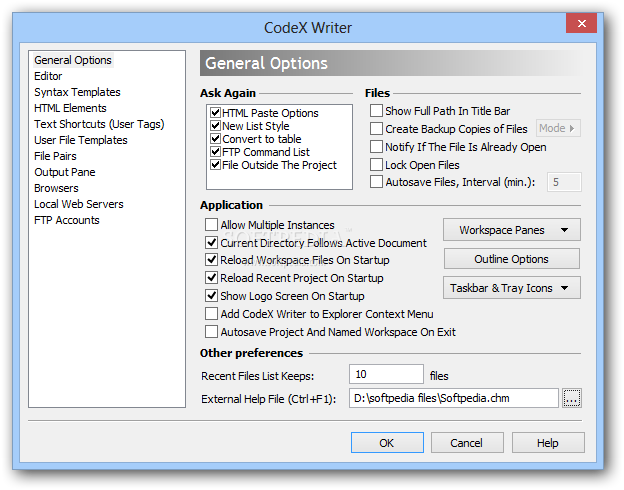Uncheck Reload Recent Project On Startup
The width and height of the screenshot is (624, 490).
click(x=211, y=277)
